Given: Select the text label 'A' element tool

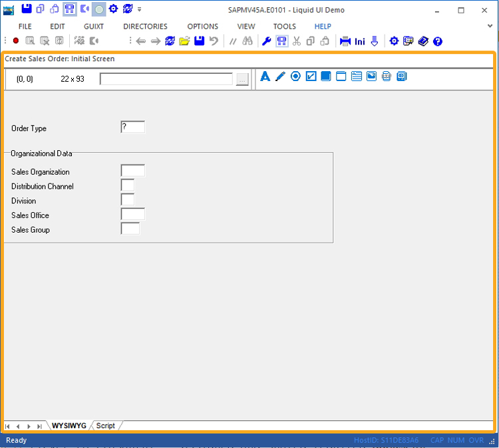Looking at the screenshot, I should 265,76.
